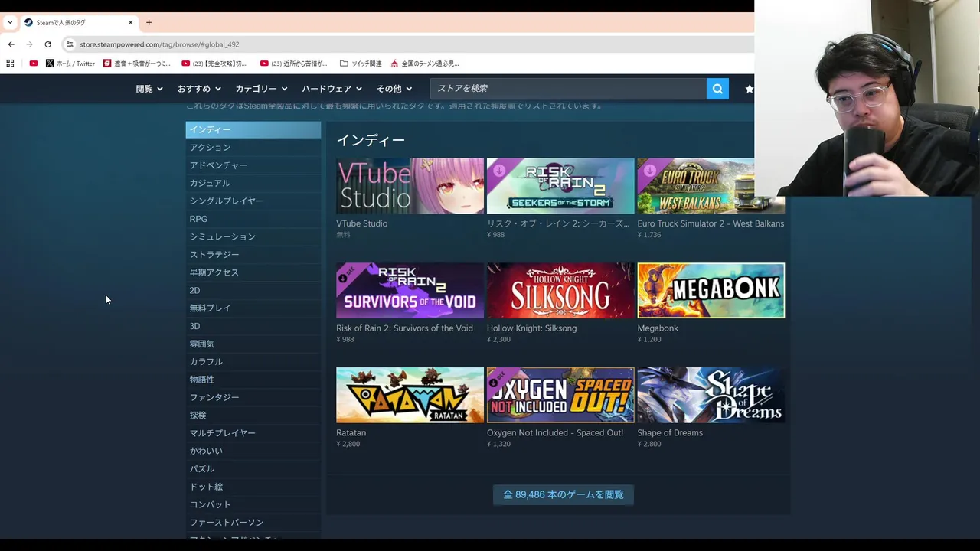This screenshot has height=551, width=980.
Task: Open Hollow Knight Silksong thumbnail
Action: coord(560,291)
